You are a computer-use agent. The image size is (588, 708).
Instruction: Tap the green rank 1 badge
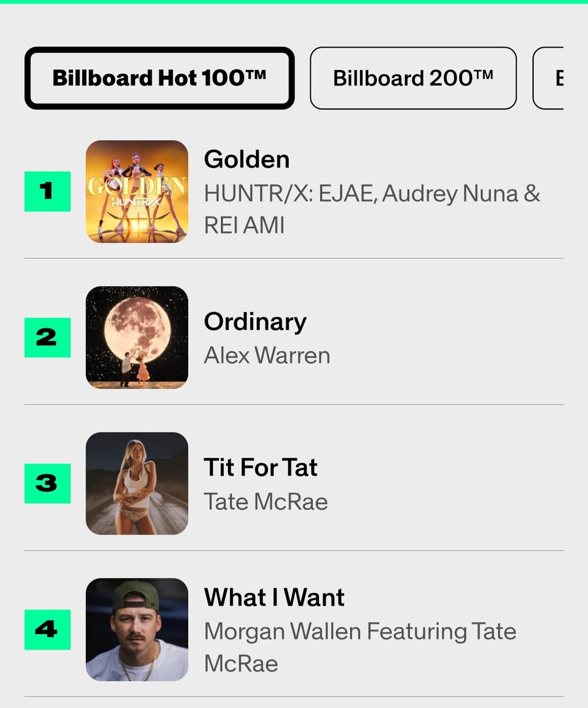coord(47,192)
